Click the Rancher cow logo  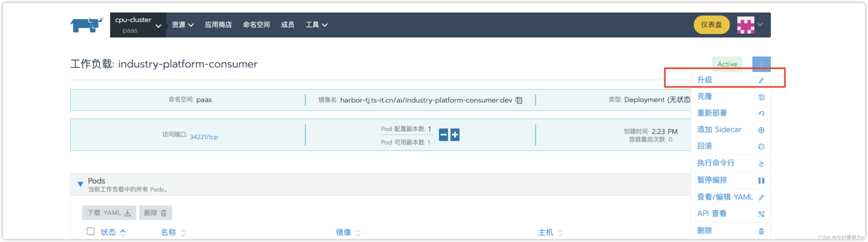click(x=87, y=25)
